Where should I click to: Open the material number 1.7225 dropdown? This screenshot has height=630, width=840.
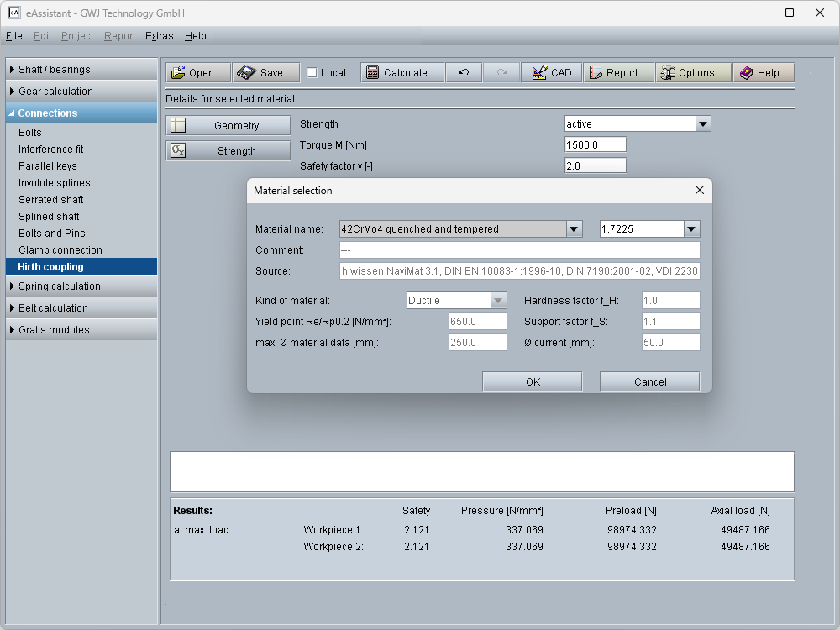(x=691, y=229)
